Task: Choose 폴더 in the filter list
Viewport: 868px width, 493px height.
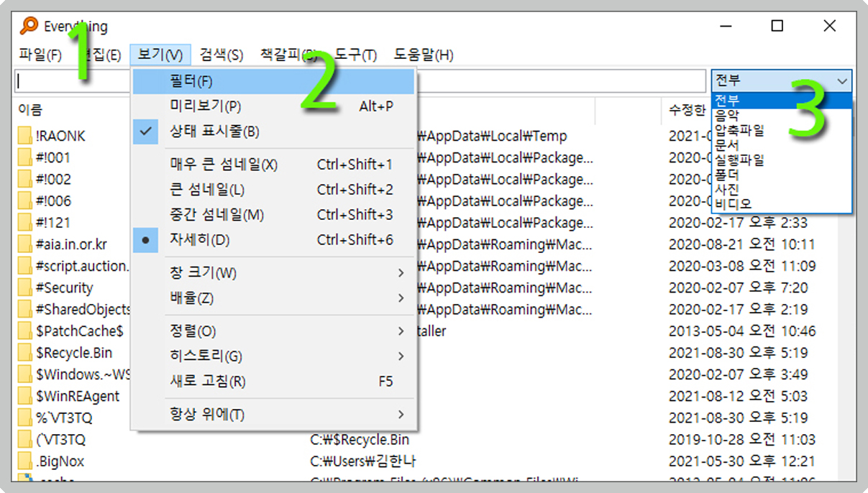Action: (x=782, y=175)
